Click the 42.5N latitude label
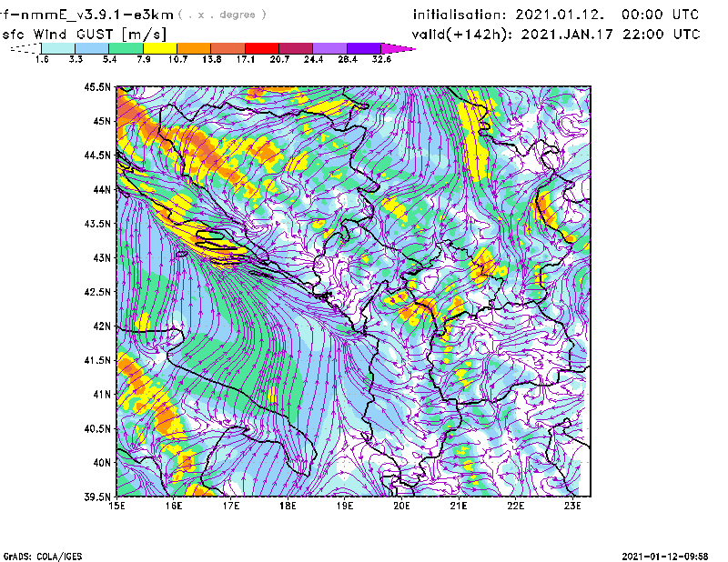The image size is (728, 562). (x=97, y=291)
